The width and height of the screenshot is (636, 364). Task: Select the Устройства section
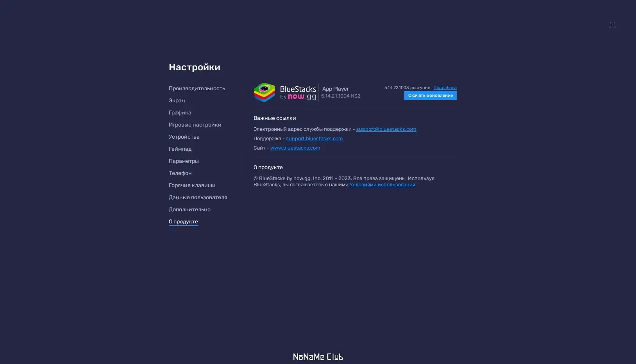tap(184, 137)
